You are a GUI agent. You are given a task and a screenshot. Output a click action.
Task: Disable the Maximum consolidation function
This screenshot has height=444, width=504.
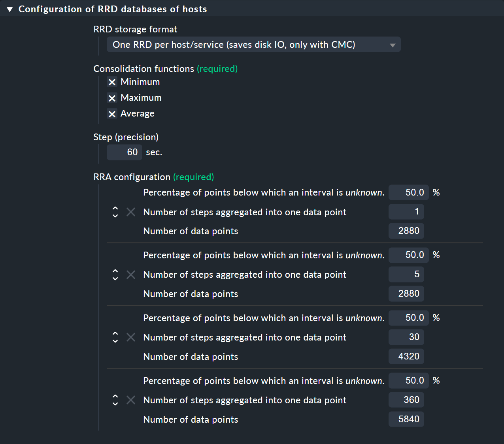click(x=112, y=98)
